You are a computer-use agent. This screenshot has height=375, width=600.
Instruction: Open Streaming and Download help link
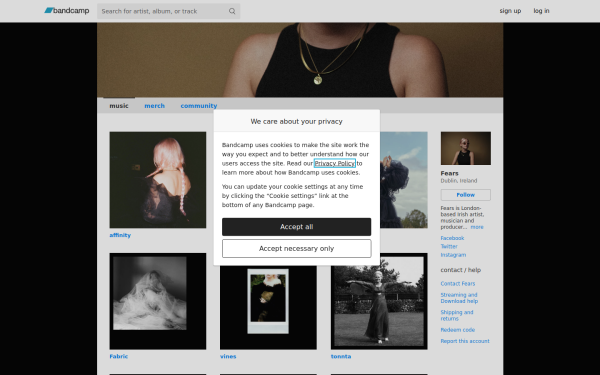459,298
